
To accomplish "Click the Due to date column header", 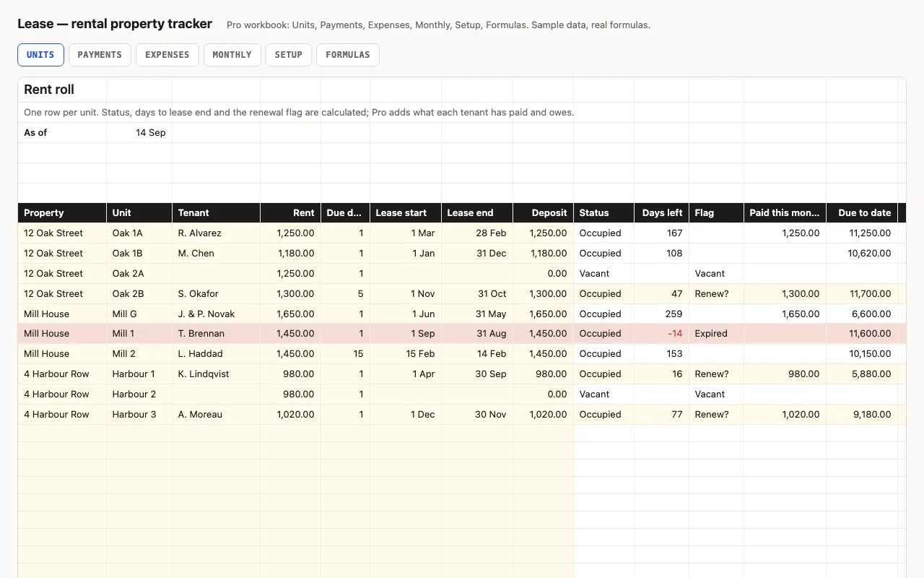I will [861, 213].
